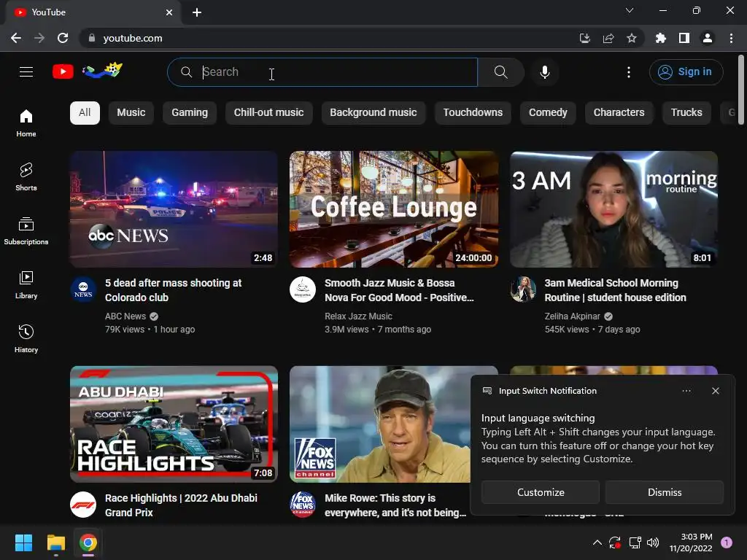Click the install app icon in address bar
The height and width of the screenshot is (560, 747).
584,38
